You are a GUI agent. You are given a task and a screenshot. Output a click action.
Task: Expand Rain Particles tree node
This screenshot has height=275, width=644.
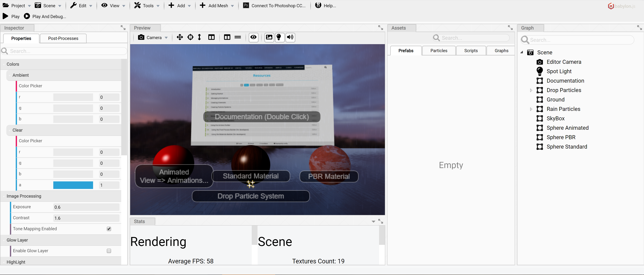tap(531, 109)
